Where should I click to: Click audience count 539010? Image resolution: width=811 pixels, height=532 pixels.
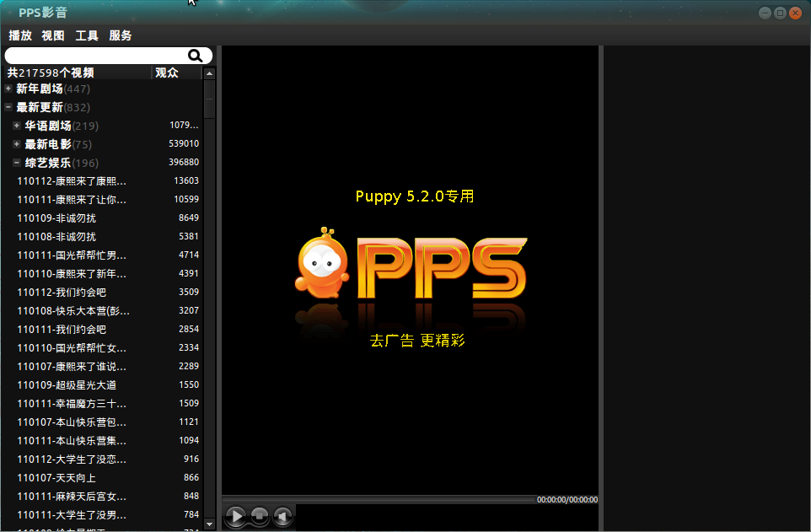tap(184, 143)
